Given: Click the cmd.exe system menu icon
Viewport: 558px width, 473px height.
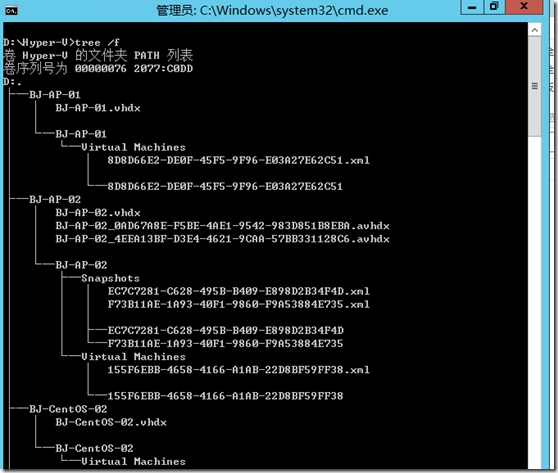Looking at the screenshot, I should tap(11, 11).
